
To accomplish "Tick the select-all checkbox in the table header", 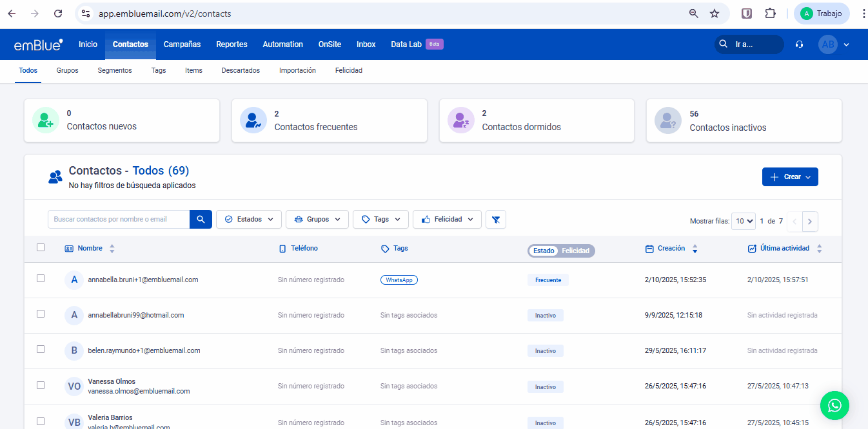I will click(x=41, y=247).
